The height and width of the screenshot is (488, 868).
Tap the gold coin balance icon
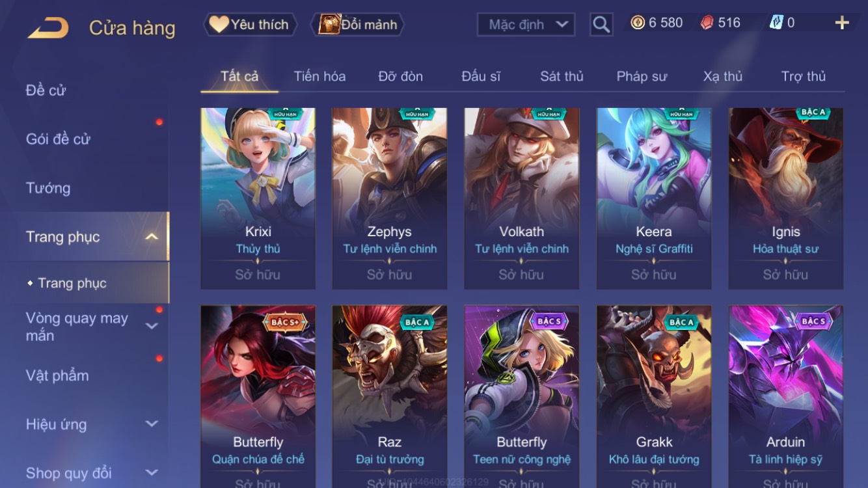[638, 23]
